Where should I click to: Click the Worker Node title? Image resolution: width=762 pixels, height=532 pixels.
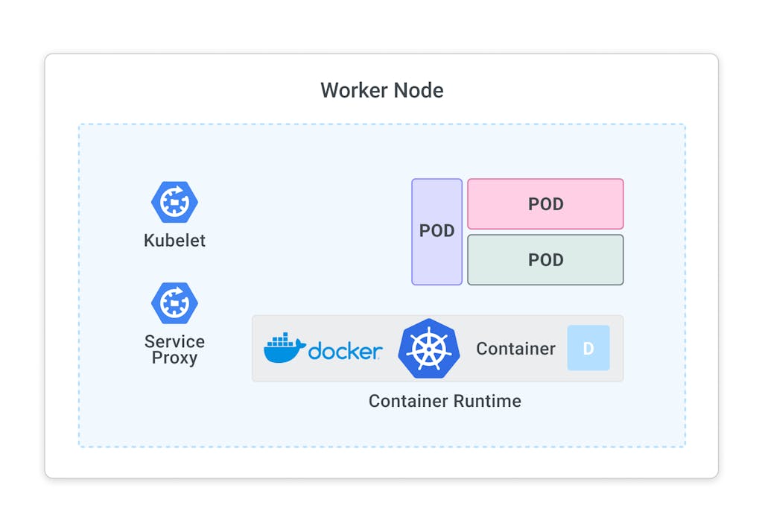(381, 90)
